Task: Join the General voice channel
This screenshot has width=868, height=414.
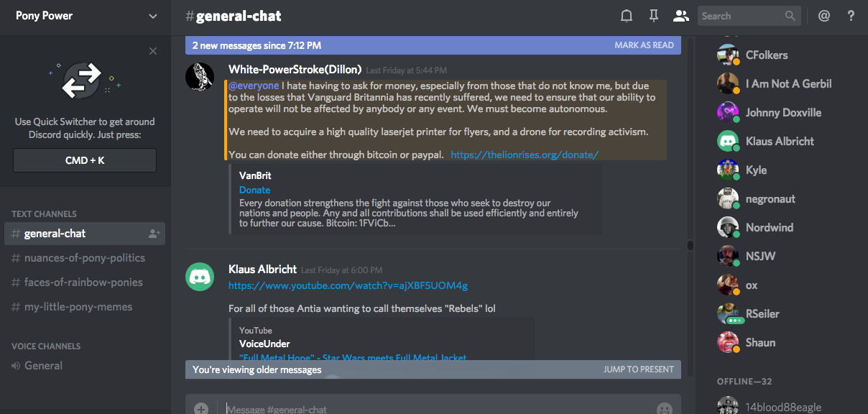Action: [x=44, y=366]
